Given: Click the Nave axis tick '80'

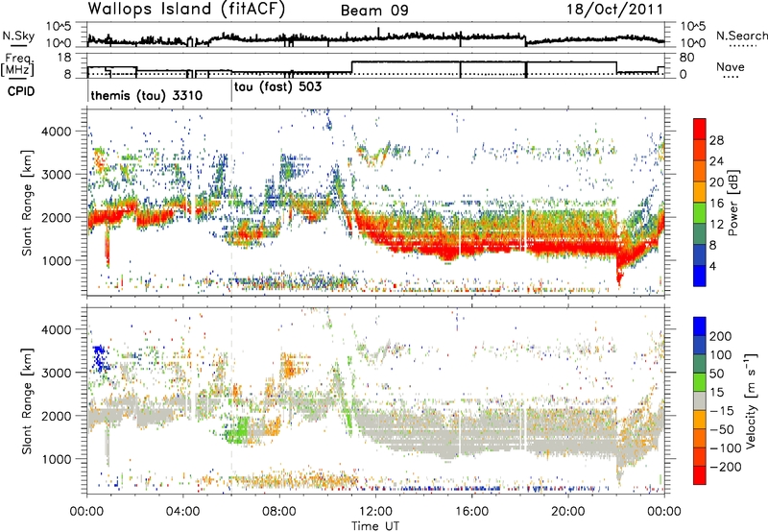Looking at the screenshot, I should pyautogui.click(x=686, y=58).
